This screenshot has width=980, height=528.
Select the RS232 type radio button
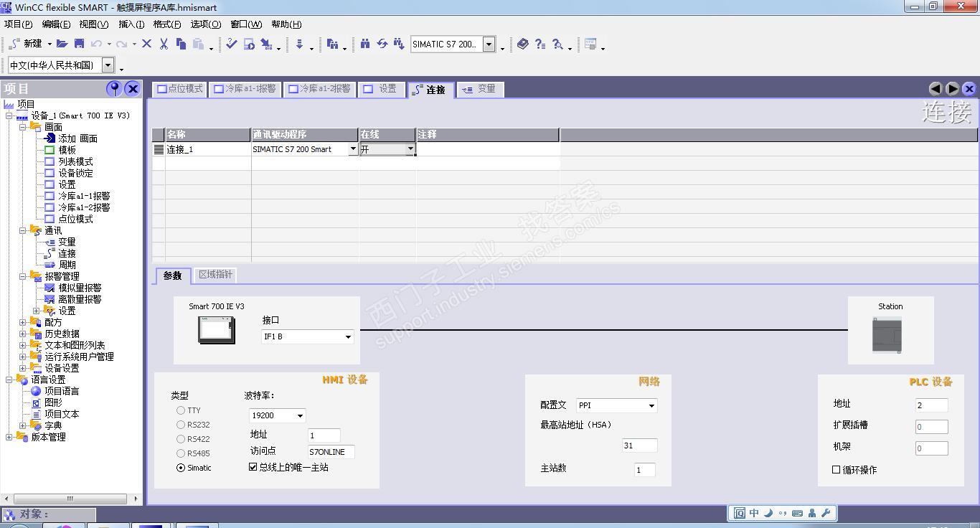tap(181, 425)
